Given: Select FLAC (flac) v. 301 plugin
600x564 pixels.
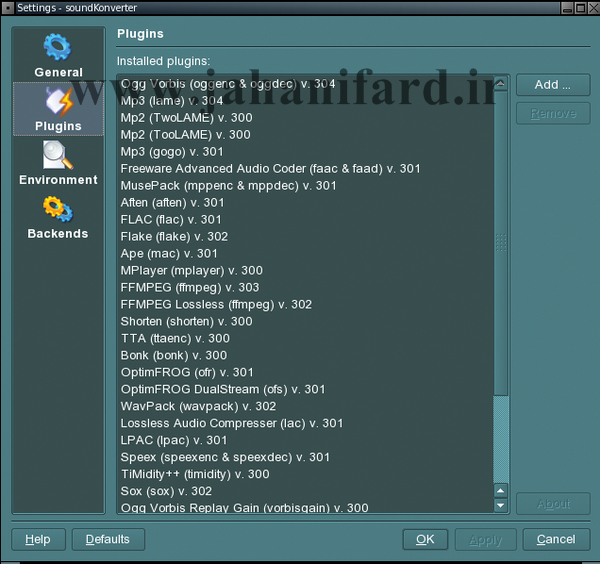Looking at the screenshot, I should click(171, 219).
